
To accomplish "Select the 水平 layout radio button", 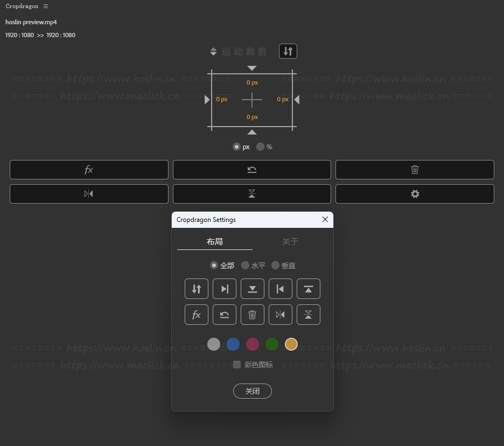I will (245, 266).
